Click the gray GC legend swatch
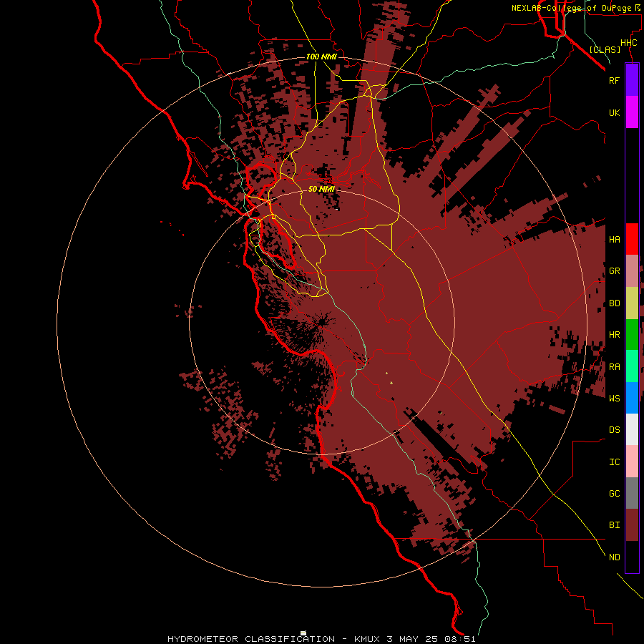The width and height of the screenshot is (644, 644). [x=632, y=493]
